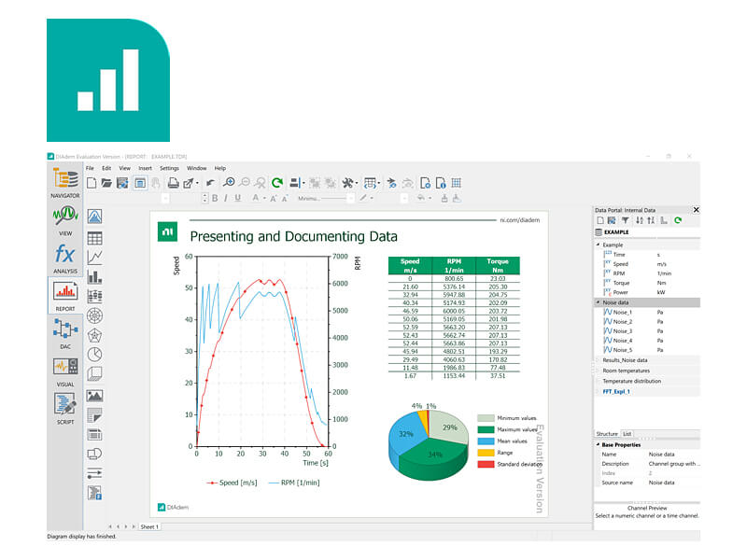Open the SCRIPT panel
This screenshot has height=560, width=747.
coord(65,409)
